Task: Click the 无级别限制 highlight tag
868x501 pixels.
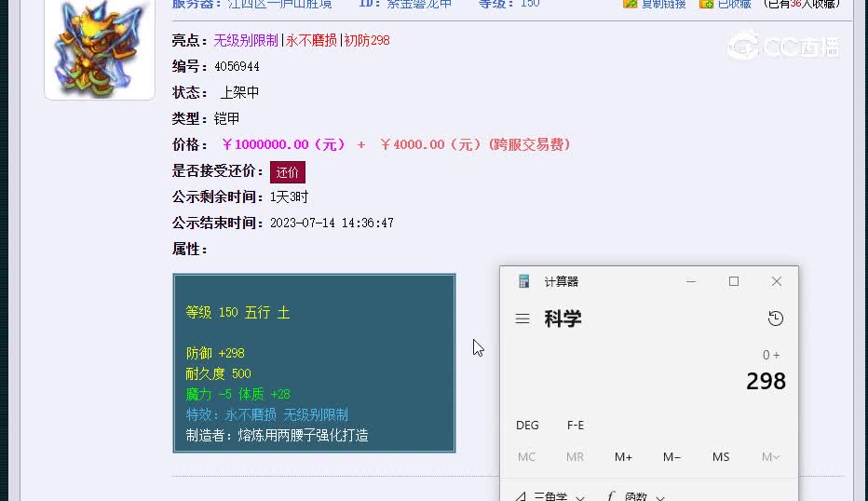Action: (246, 40)
